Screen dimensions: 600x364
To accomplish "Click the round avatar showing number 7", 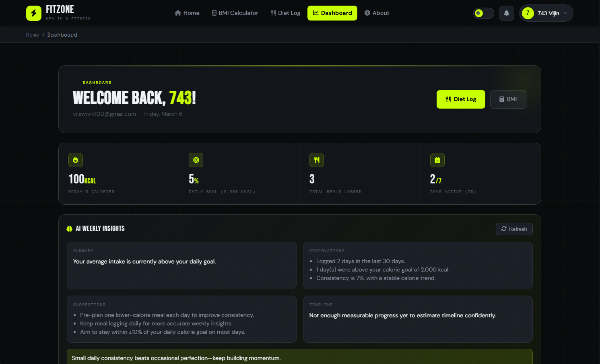I will 528,13.
